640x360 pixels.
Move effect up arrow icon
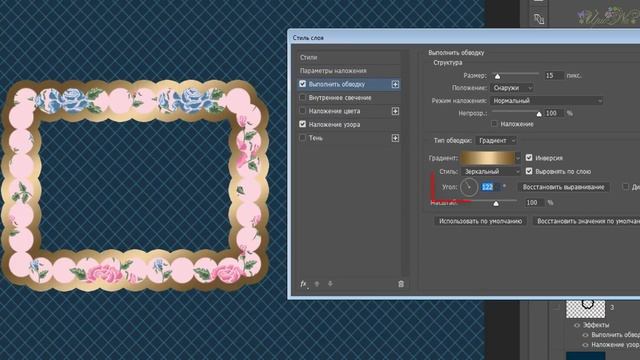coord(317,284)
